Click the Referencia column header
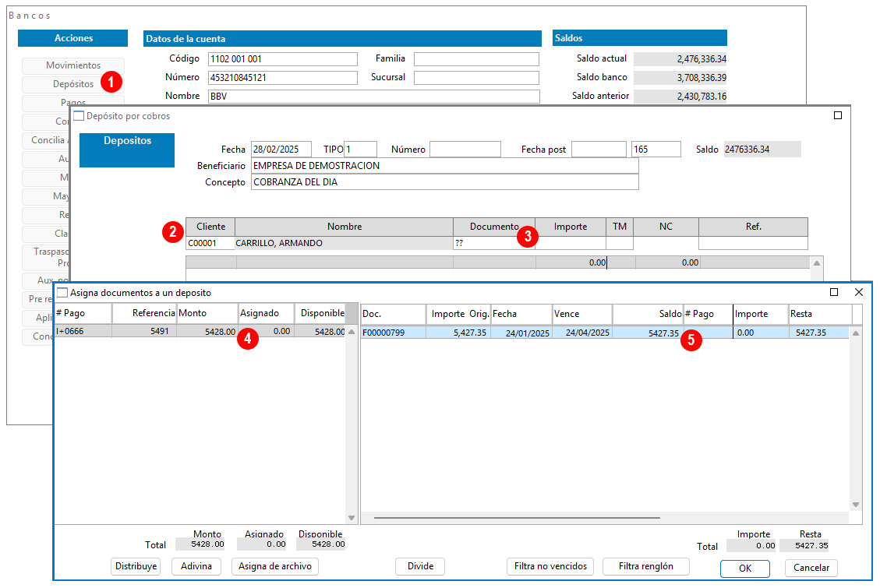880x588 pixels. pos(145,313)
